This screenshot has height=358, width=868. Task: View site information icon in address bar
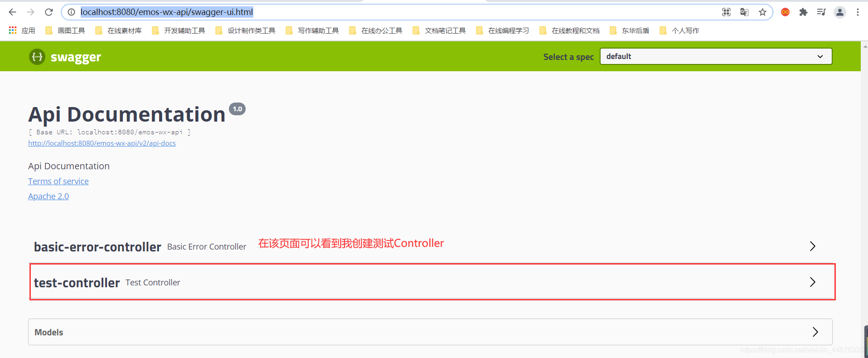coord(71,12)
